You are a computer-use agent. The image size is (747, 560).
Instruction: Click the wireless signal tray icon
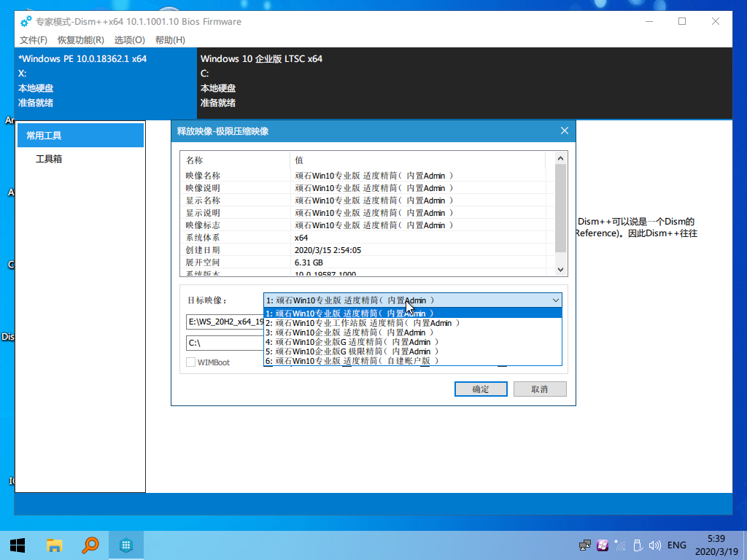[x=620, y=545]
